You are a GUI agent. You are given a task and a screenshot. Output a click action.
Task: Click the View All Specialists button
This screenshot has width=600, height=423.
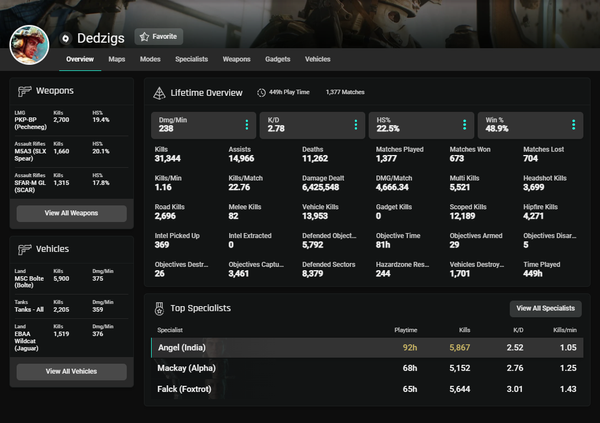545,309
